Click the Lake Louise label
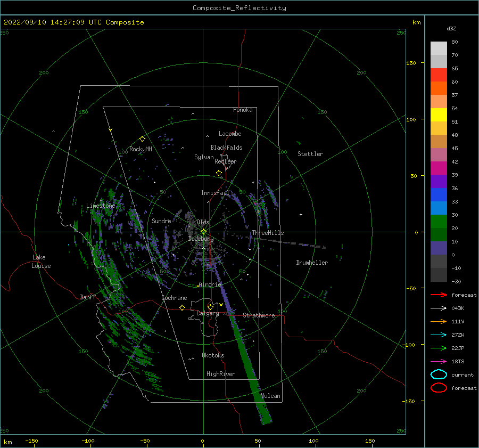 [41, 262]
